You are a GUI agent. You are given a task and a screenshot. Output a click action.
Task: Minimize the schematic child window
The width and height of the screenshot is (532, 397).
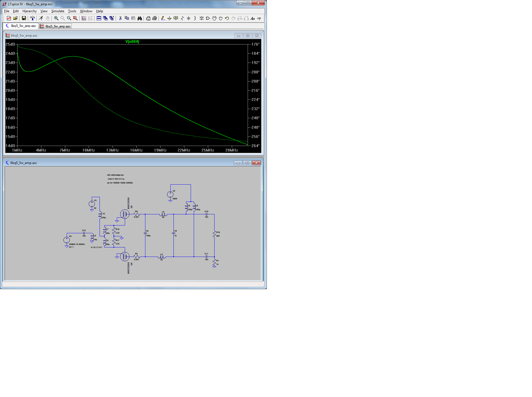238,163
